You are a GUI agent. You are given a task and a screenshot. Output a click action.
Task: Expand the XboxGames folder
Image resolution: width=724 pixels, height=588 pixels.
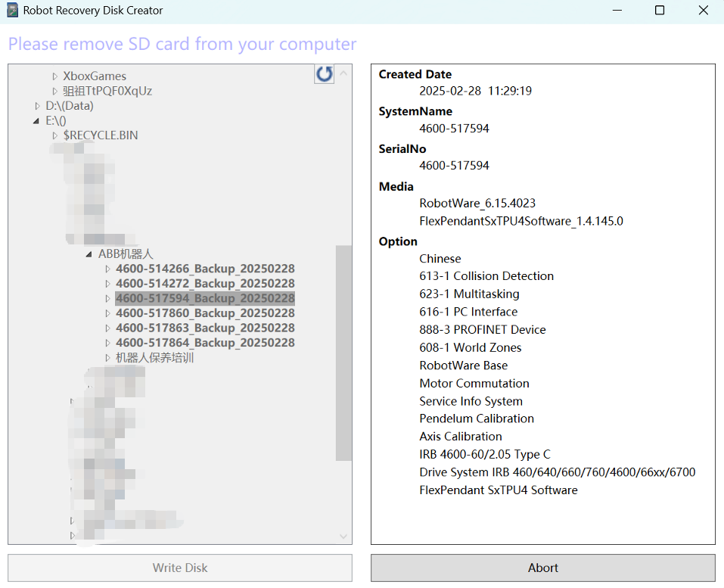tap(55, 76)
